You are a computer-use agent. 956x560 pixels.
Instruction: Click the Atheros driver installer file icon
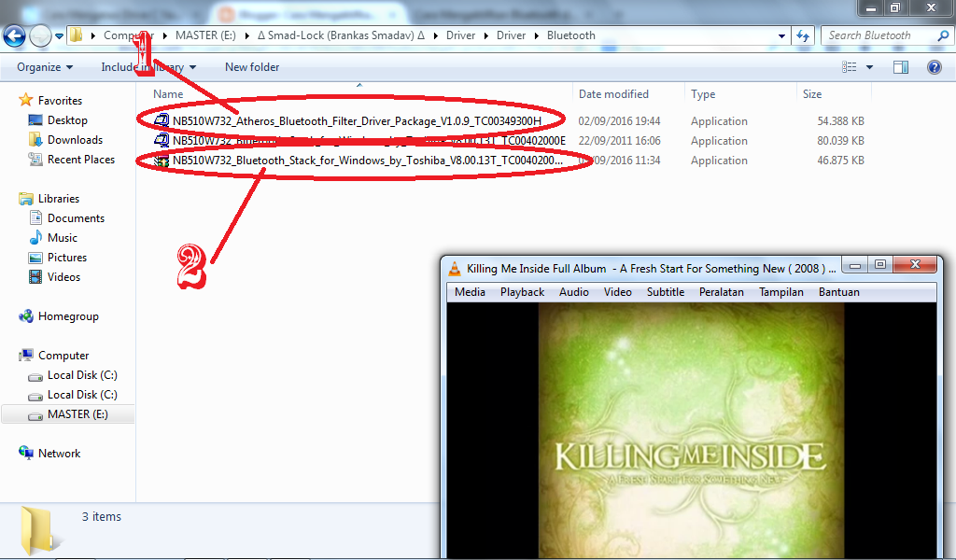point(161,120)
